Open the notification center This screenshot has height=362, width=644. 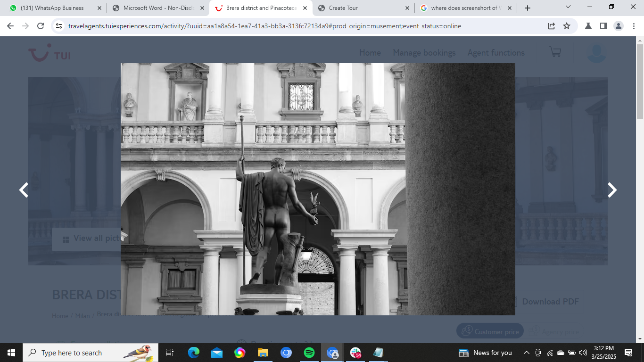[x=628, y=353]
